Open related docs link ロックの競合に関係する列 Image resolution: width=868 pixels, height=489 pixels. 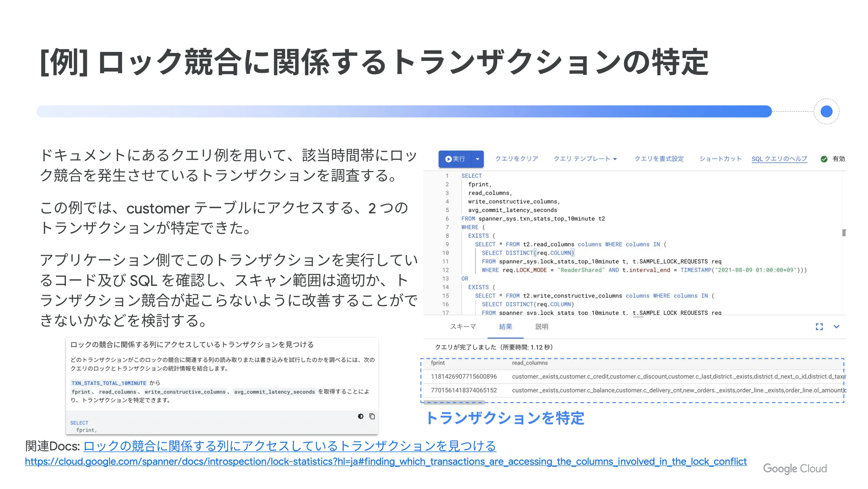[x=290, y=446]
